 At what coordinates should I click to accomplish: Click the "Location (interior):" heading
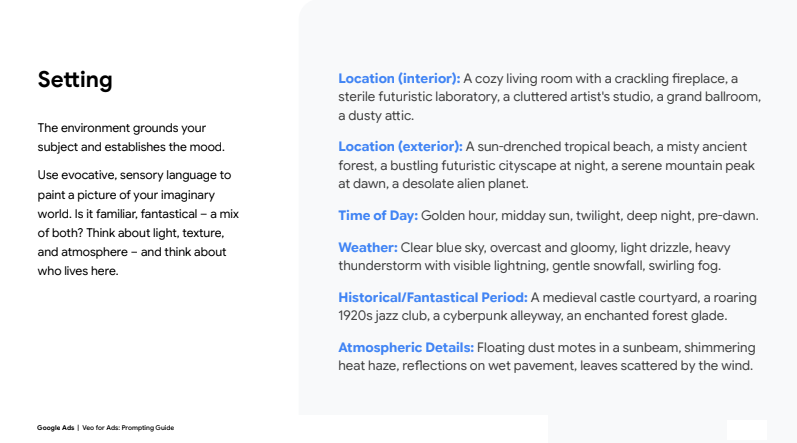[399, 78]
